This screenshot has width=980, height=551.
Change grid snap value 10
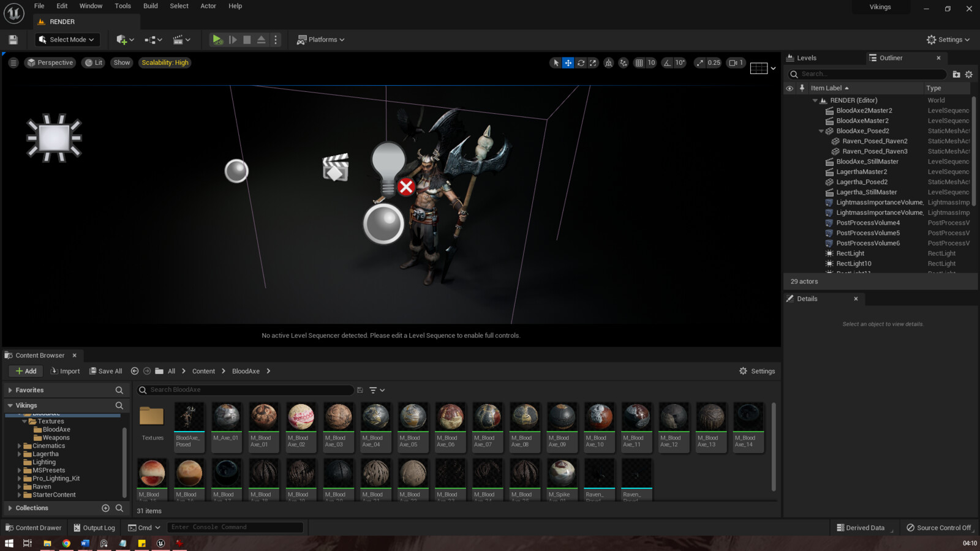coord(651,62)
